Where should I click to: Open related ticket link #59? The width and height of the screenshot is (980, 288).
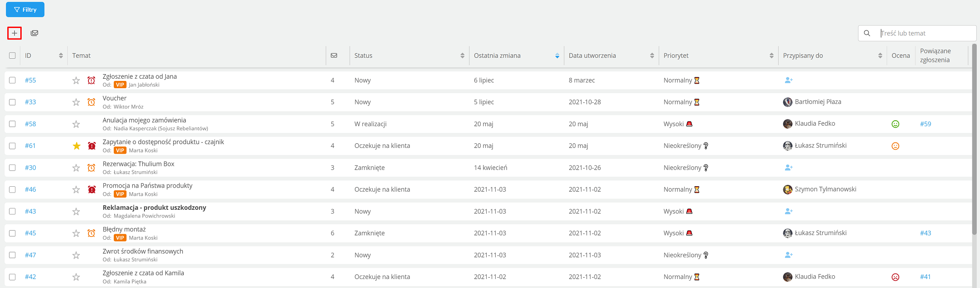click(x=925, y=124)
